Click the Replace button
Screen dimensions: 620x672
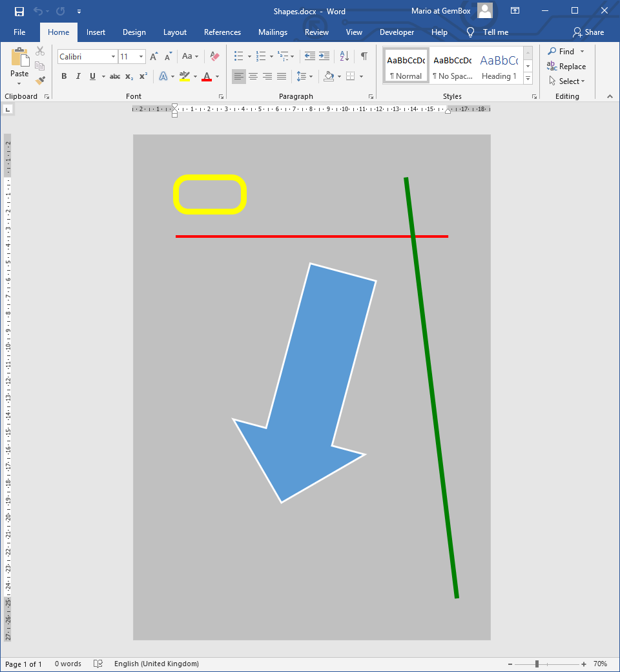point(566,67)
